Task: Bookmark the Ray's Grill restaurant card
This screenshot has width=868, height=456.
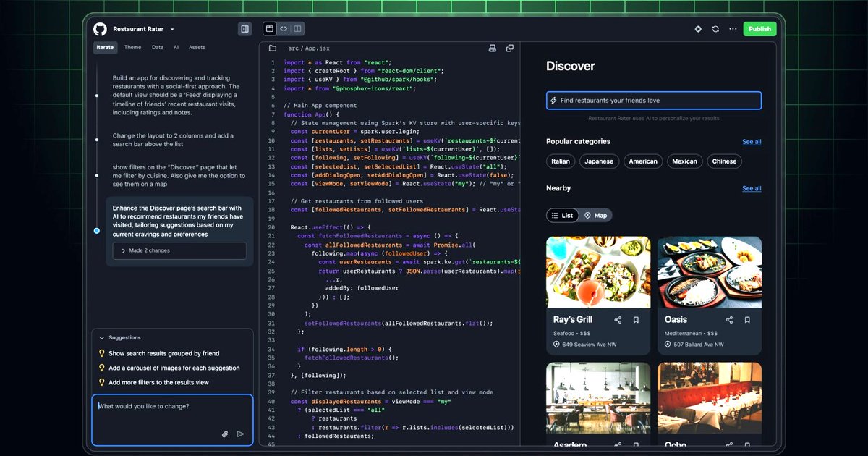Action: 636,319
